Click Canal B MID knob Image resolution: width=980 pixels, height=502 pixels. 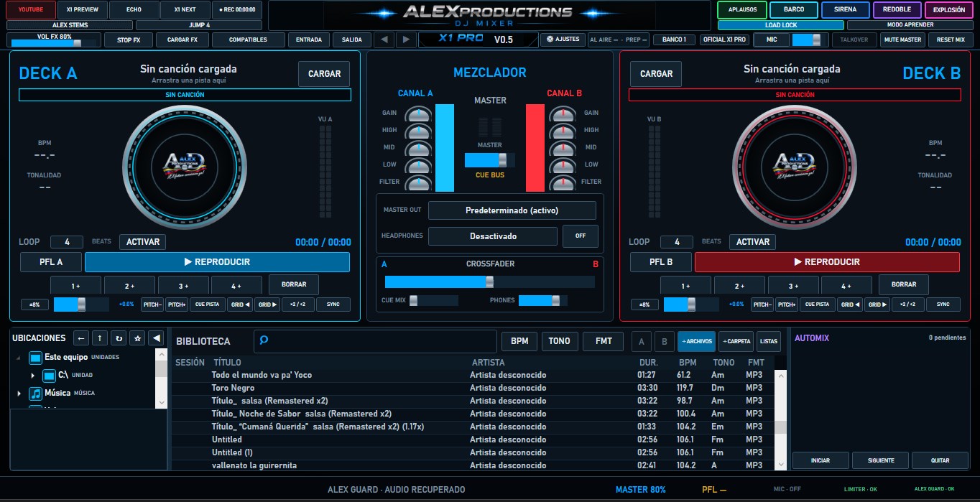coord(563,149)
